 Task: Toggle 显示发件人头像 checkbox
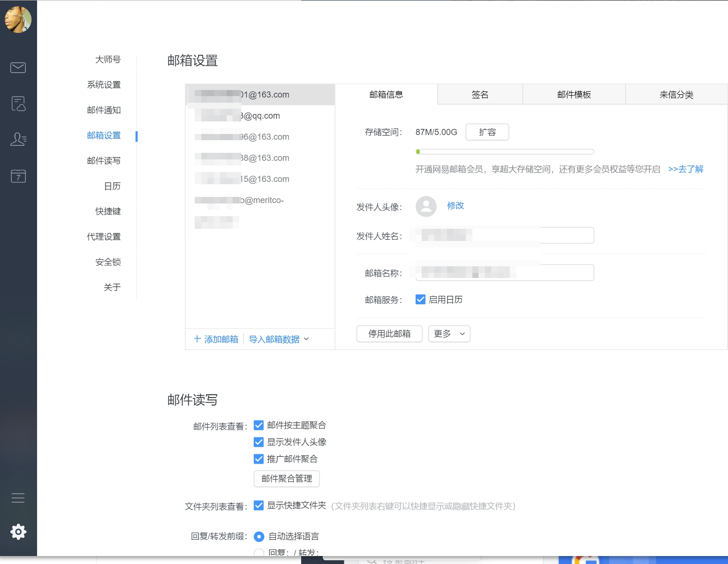(258, 442)
